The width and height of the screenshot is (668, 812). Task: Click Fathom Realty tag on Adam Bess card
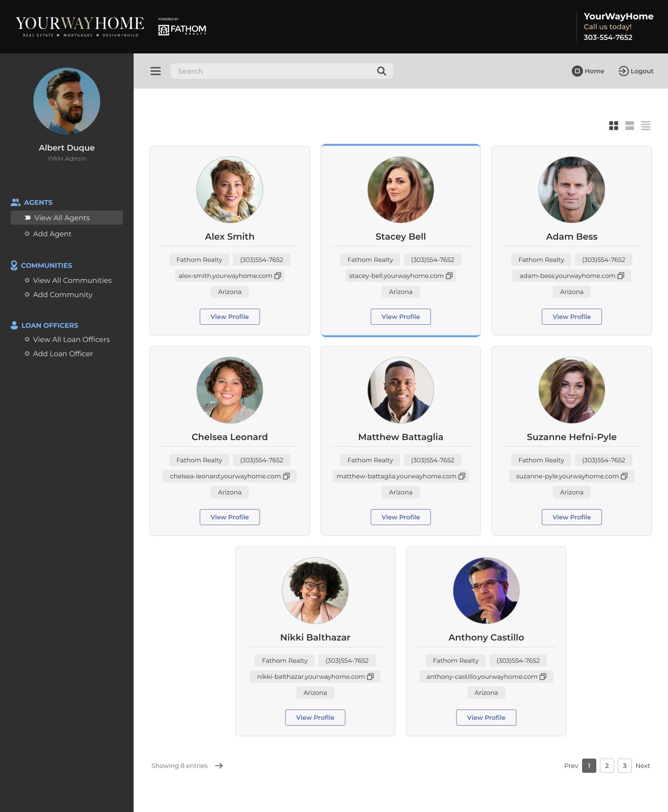coord(541,260)
